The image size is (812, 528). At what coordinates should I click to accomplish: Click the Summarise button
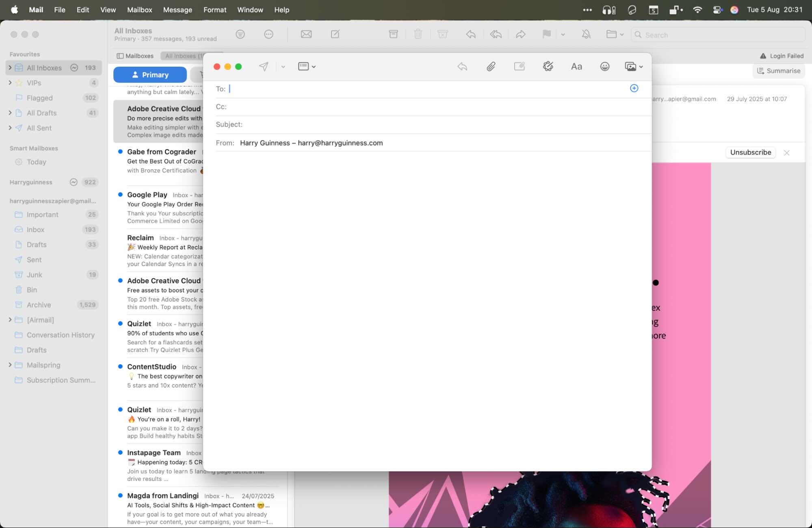tap(778, 70)
